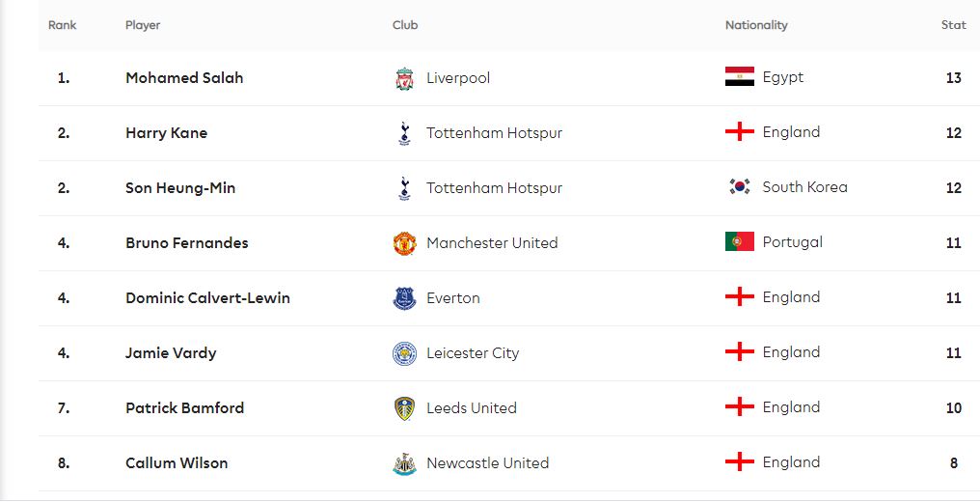Viewport: 980px width, 502px height.
Task: Click the Nationality column header
Action: click(x=756, y=25)
